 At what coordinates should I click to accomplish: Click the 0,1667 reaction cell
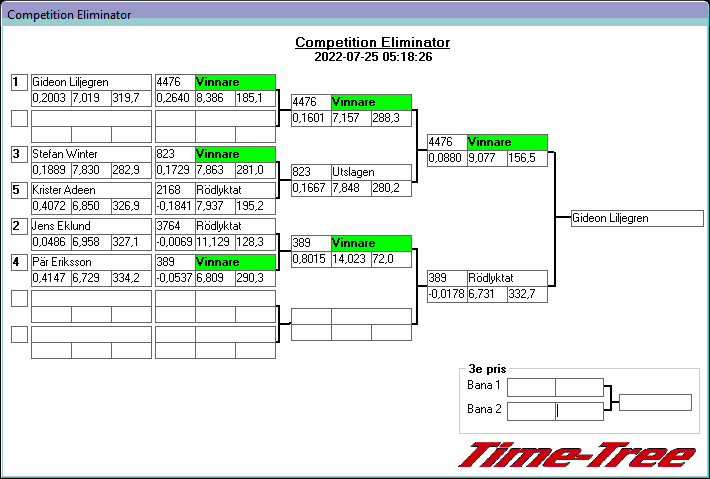point(311,188)
